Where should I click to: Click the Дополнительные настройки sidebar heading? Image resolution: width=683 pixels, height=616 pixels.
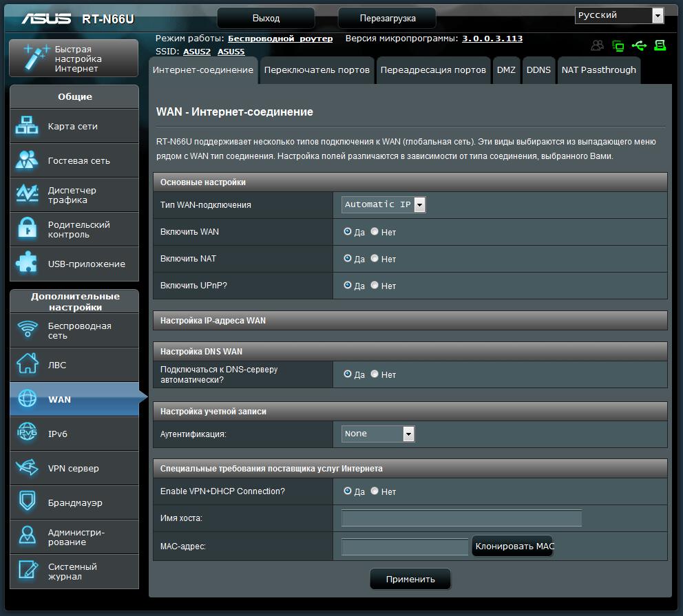[x=74, y=301]
